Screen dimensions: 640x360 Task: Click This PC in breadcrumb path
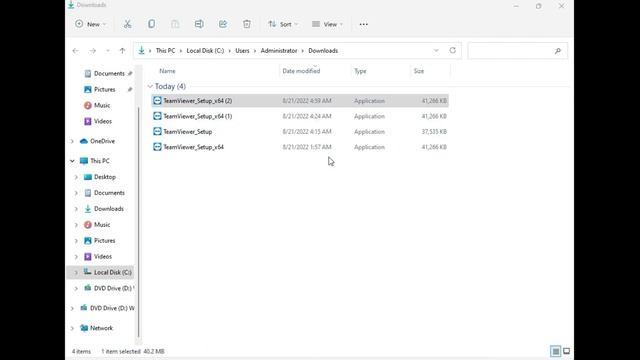click(x=165, y=51)
